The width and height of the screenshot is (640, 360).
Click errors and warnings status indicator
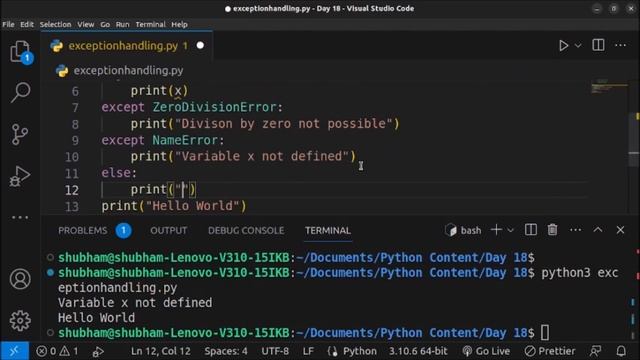tap(57, 351)
